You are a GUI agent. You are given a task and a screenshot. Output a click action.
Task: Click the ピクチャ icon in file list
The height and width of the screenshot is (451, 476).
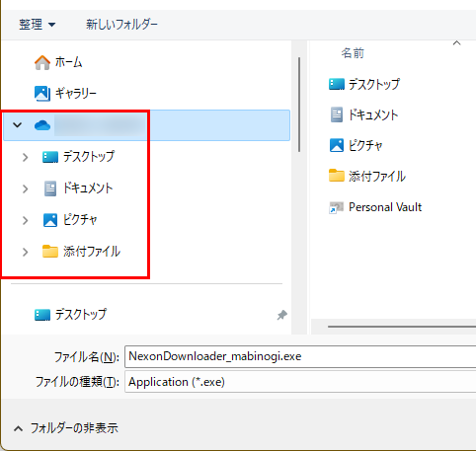pyautogui.click(x=337, y=145)
